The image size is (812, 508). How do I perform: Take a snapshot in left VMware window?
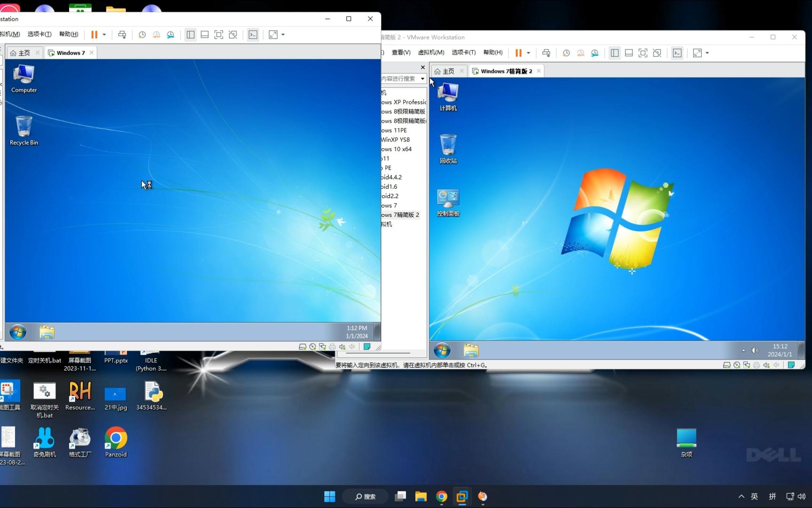[x=142, y=34]
